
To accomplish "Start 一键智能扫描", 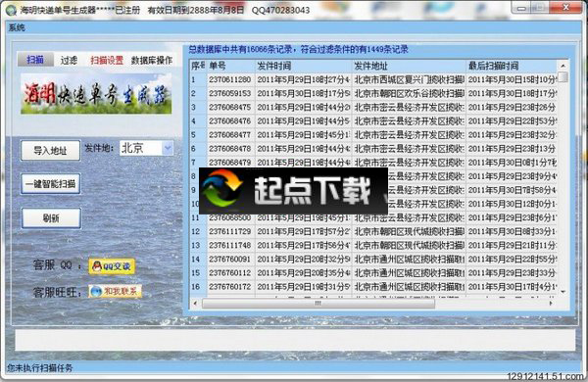I will [50, 184].
